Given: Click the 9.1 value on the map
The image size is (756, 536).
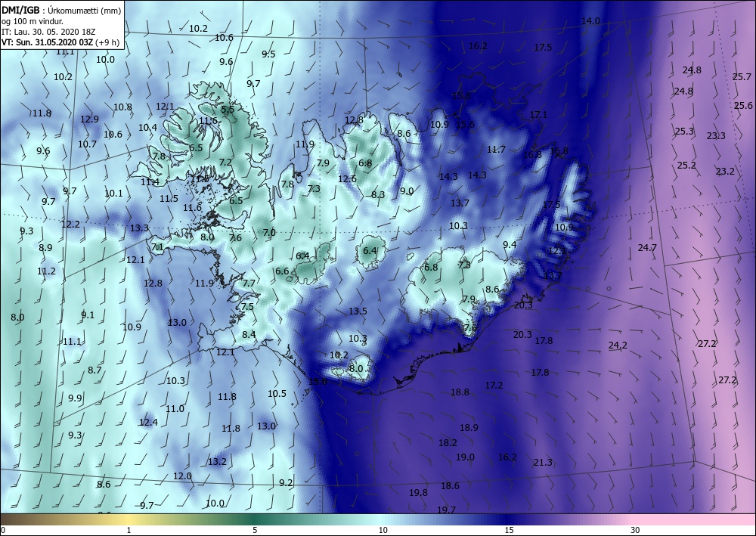Looking at the screenshot, I should pos(88,315).
